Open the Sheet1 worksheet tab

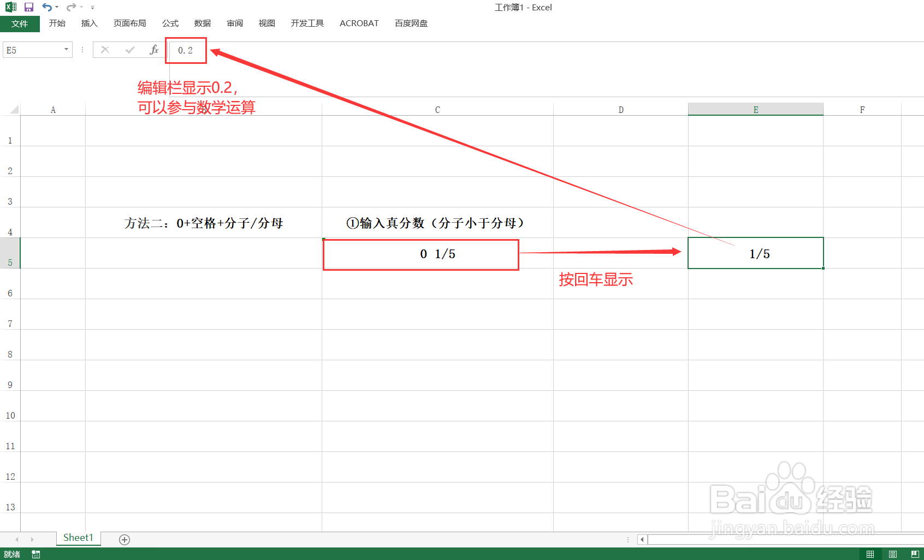pos(79,538)
